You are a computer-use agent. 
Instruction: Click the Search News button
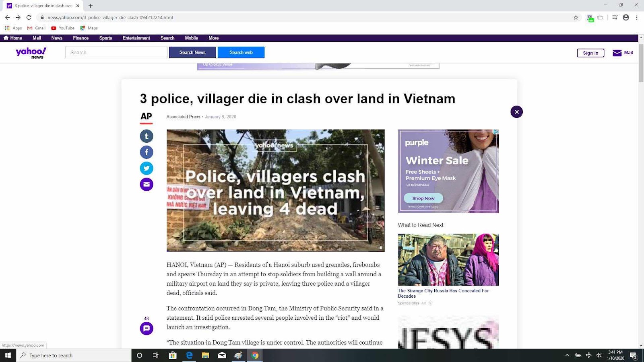[x=192, y=52]
